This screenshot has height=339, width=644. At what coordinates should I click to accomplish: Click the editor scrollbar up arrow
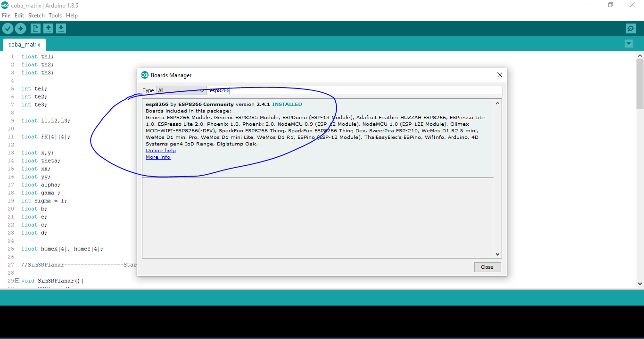(x=640, y=56)
